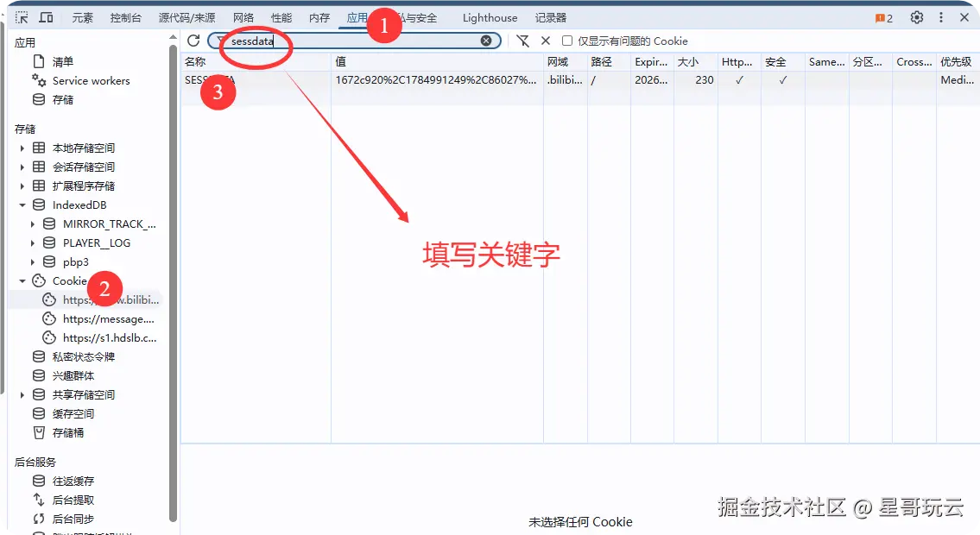Open 后台同步 background service
The height and width of the screenshot is (535, 980).
(73, 519)
